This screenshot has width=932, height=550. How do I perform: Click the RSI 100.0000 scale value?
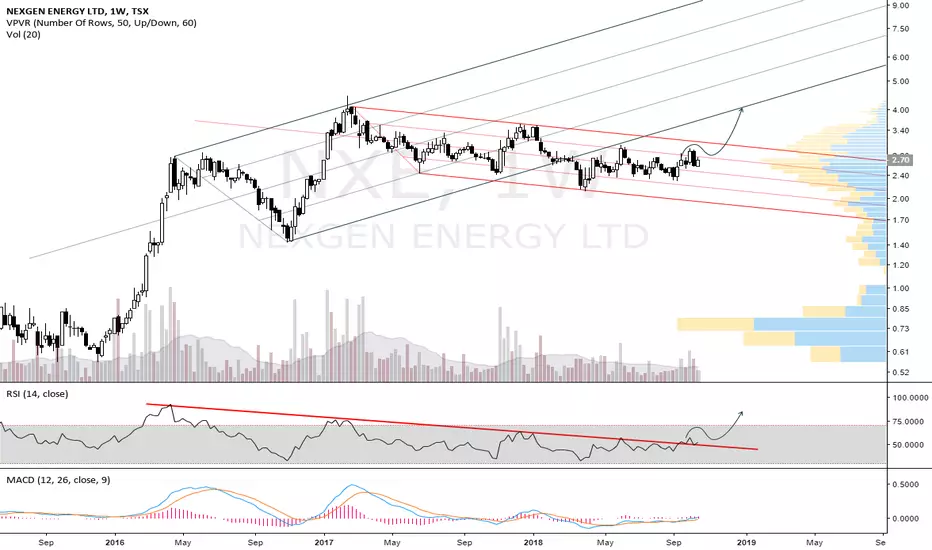[x=909, y=398]
